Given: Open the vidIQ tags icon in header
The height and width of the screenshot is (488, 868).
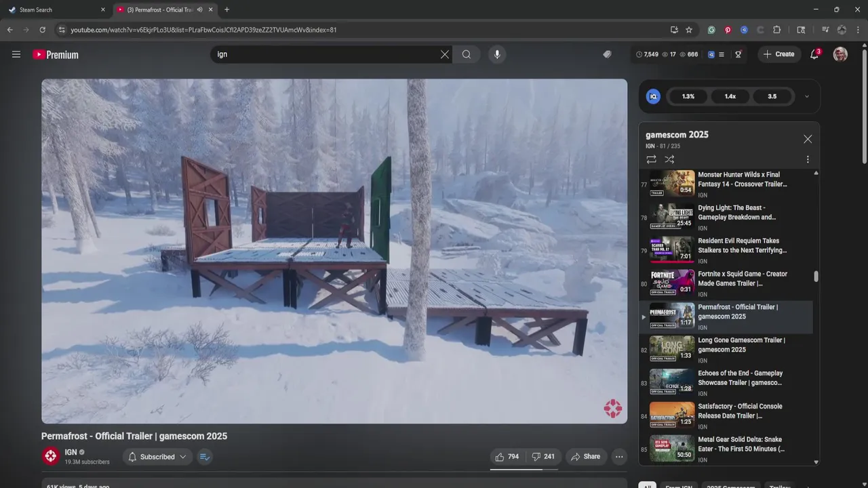Looking at the screenshot, I should (x=607, y=54).
